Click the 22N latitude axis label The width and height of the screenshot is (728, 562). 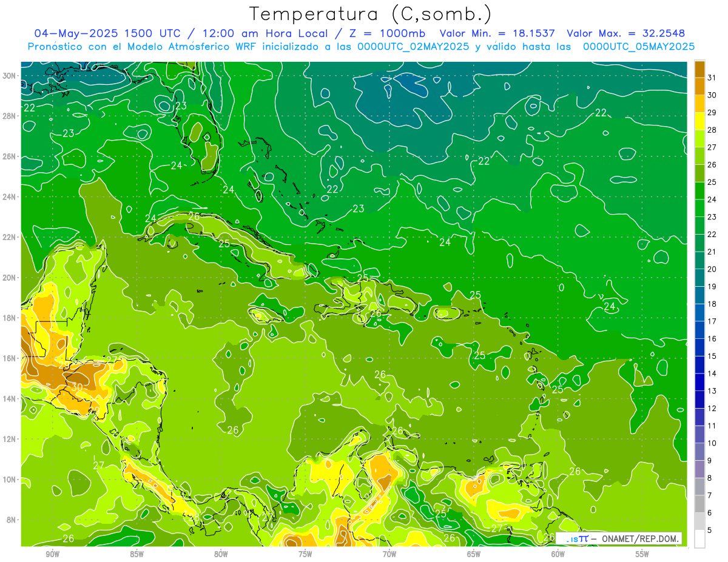(10, 237)
